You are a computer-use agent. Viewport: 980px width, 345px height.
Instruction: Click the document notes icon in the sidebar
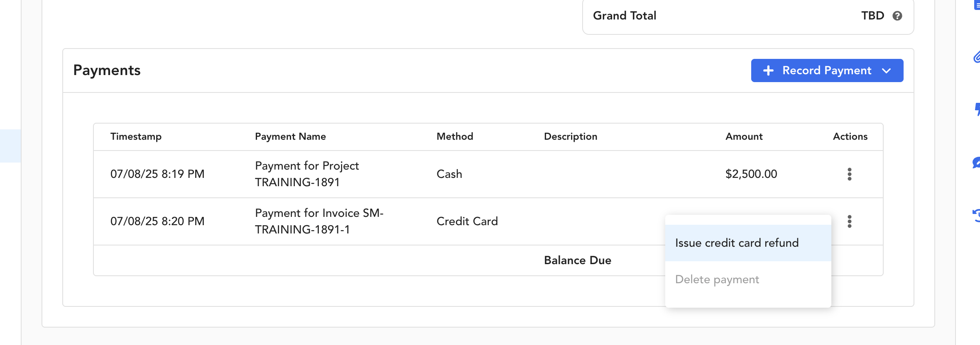[x=978, y=5]
